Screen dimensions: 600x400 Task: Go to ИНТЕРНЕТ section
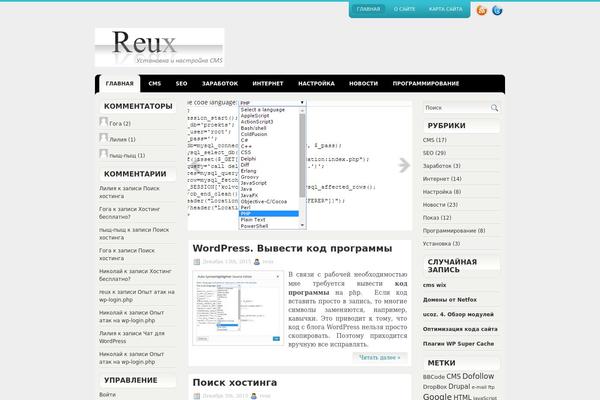pos(268,83)
